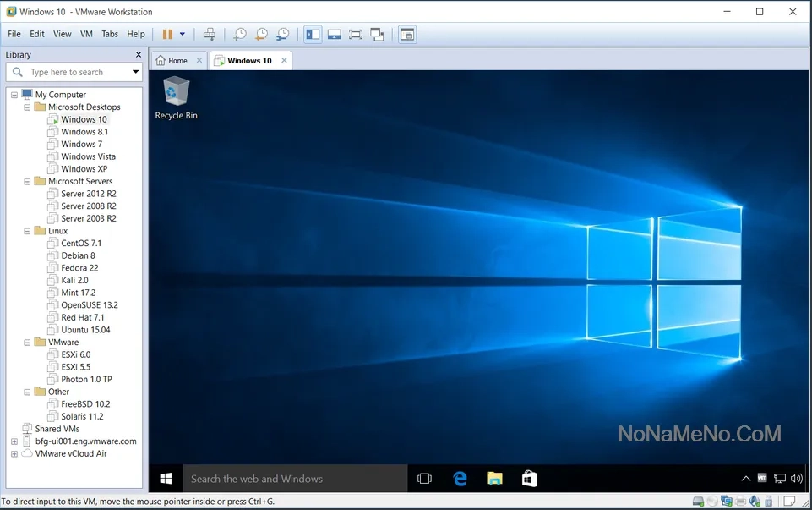Viewport: 812px width, 510px height.
Task: Toggle the console view button in the toolbar
Action: (x=407, y=34)
